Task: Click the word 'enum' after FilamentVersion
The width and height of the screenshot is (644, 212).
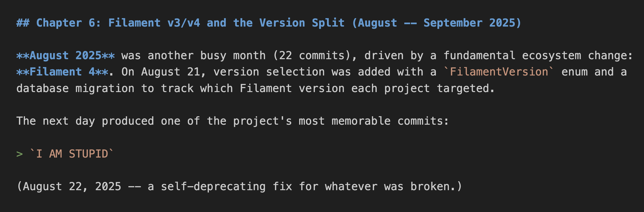Action: coord(575,72)
